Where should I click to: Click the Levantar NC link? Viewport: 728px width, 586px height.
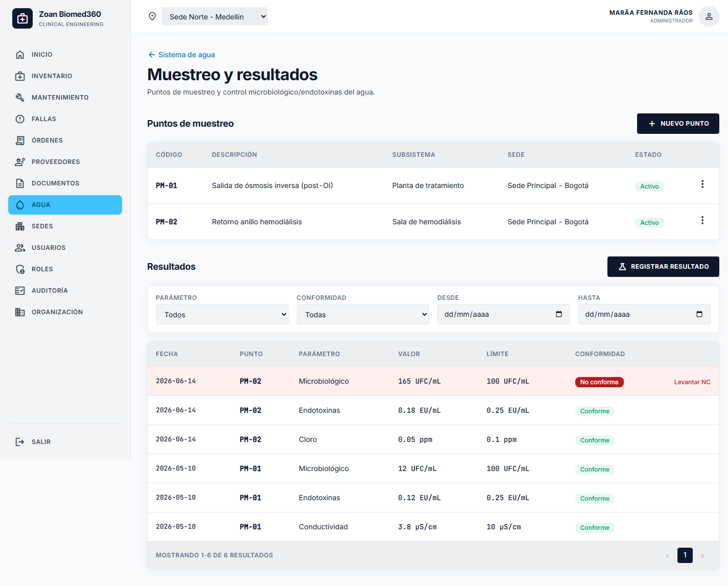click(x=692, y=382)
